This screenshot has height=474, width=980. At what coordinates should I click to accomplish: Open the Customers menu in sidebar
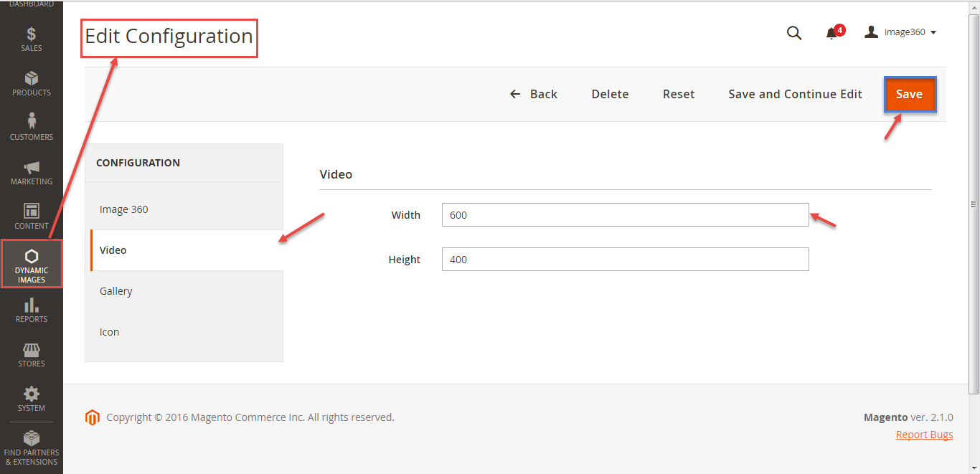click(x=32, y=128)
